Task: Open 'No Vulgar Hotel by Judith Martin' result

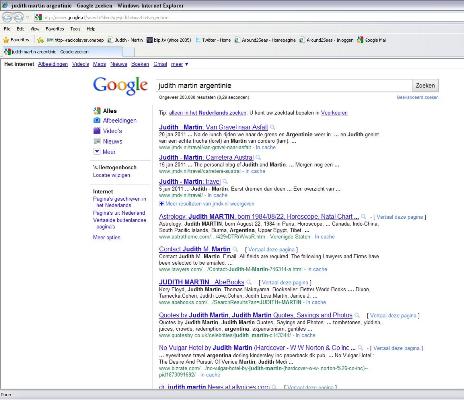Action: [257, 348]
